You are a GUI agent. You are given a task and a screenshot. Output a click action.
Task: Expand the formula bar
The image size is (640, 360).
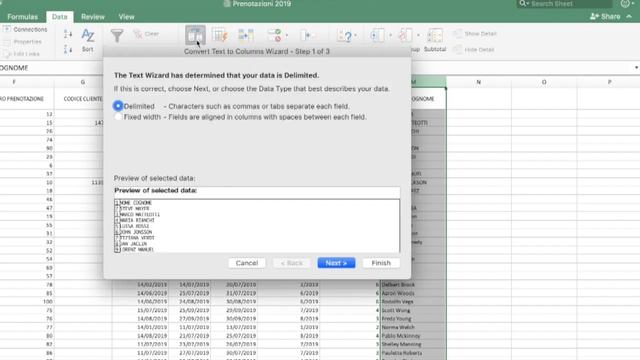coord(636,67)
